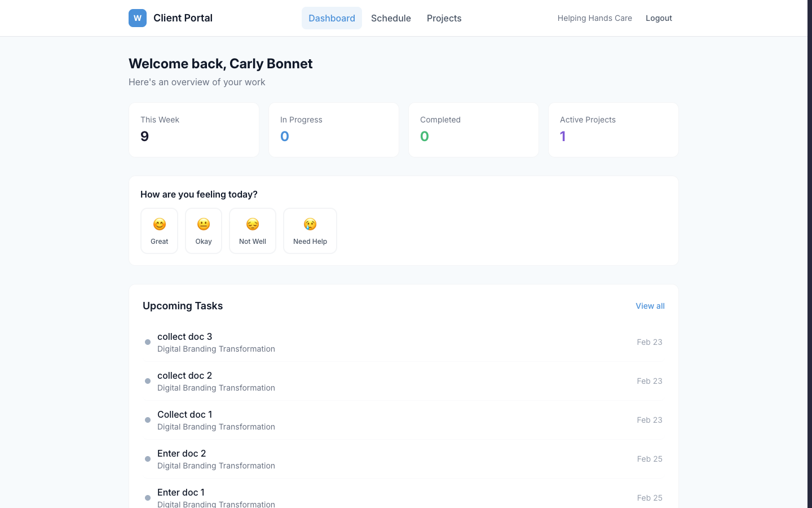Click the "Helping Hands Care" organization label
This screenshot has width=812, height=508.
click(595, 17)
